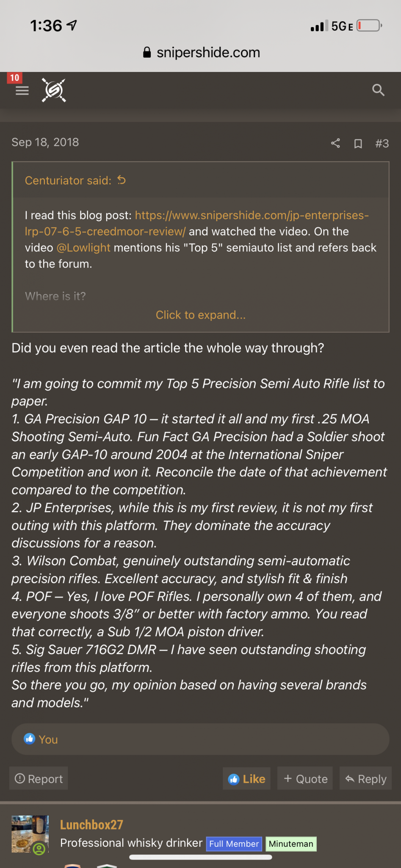The width and height of the screenshot is (401, 868).
Task: Open the search magnifier icon
Action: [378, 90]
